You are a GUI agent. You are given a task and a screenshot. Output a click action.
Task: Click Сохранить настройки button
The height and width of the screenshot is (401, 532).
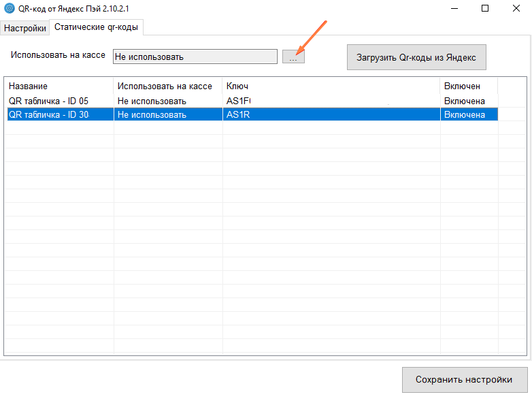(463, 379)
